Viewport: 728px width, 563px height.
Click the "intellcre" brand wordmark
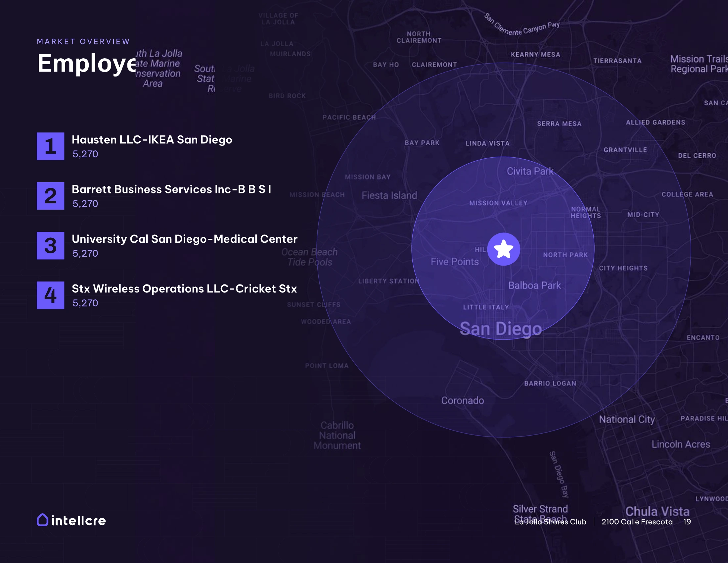pos(79,521)
